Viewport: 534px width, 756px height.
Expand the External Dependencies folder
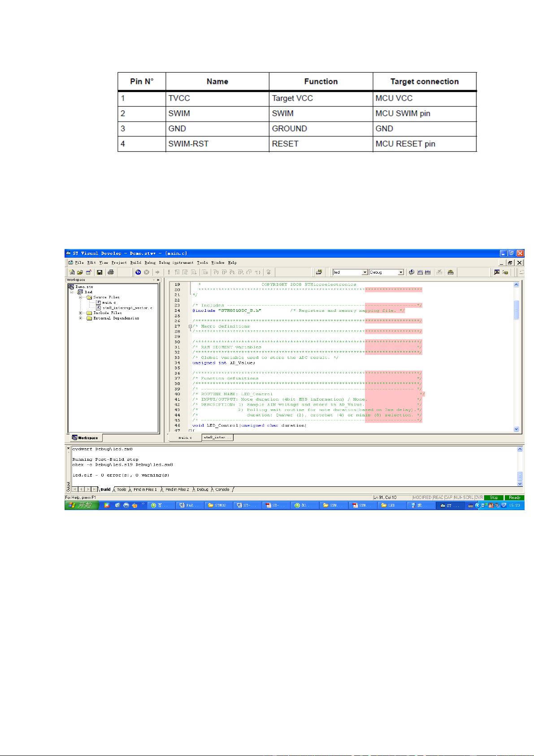coord(81,318)
